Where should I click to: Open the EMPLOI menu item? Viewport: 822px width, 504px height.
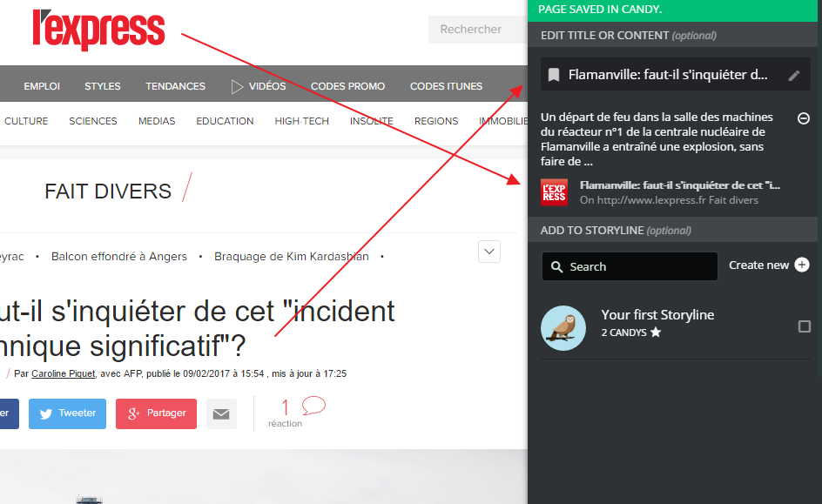click(42, 86)
